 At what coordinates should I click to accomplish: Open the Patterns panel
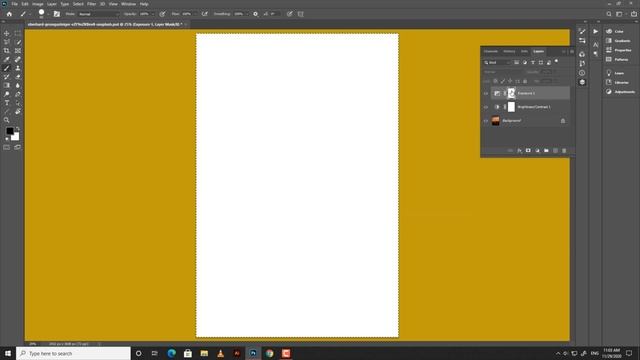[x=617, y=60]
